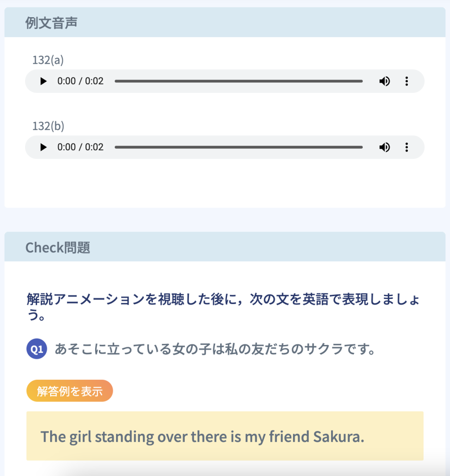Play the 132(a) example audio

(44, 81)
